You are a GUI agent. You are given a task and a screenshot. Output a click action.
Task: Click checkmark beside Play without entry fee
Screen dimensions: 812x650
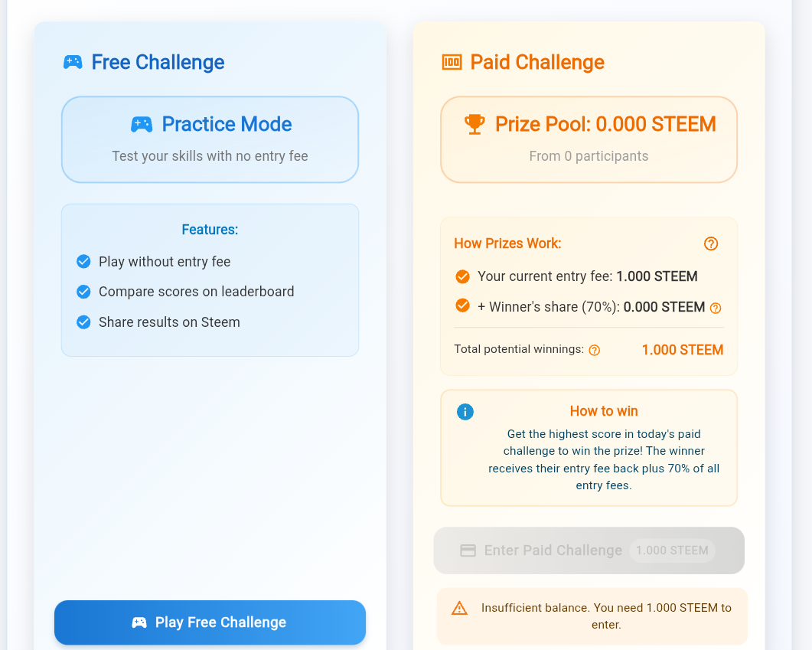tap(83, 262)
